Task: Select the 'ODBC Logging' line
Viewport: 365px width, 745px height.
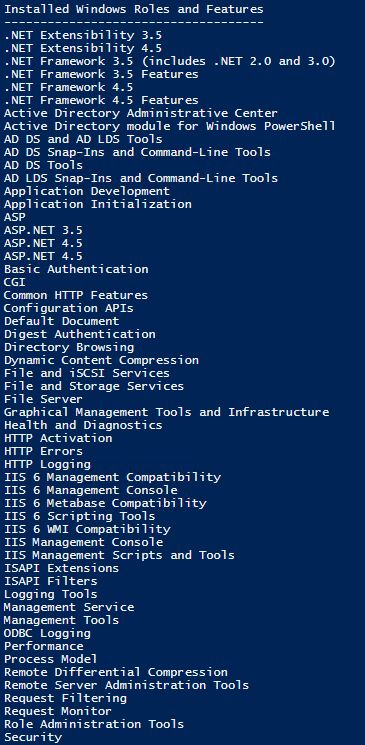Action: [x=47, y=633]
